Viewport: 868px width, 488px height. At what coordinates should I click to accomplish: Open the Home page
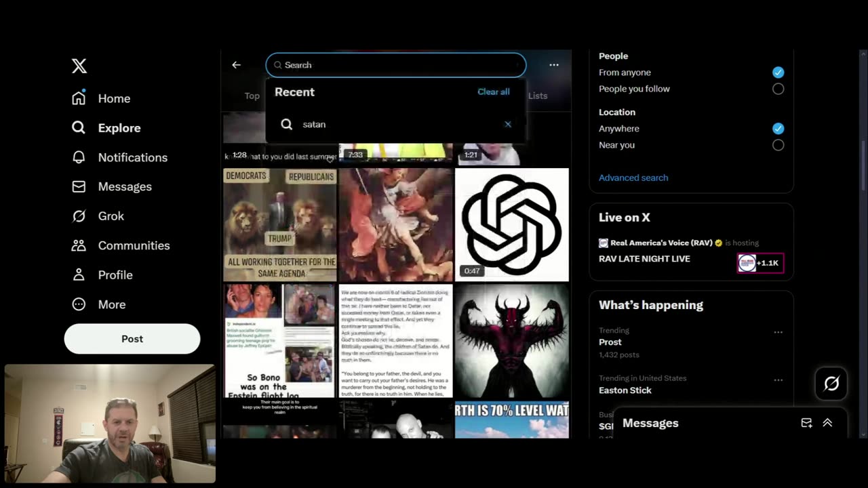(x=101, y=98)
